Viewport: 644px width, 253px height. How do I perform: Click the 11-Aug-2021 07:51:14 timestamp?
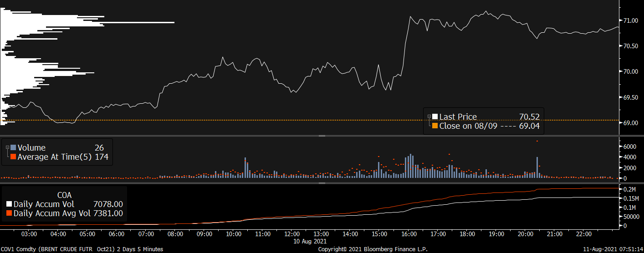[613, 249]
